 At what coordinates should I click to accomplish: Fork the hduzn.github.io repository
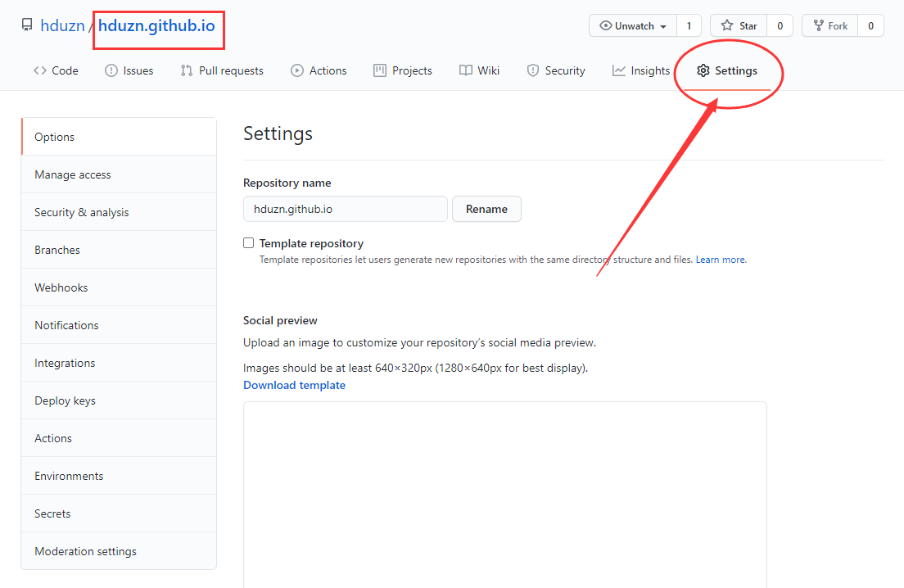[829, 26]
